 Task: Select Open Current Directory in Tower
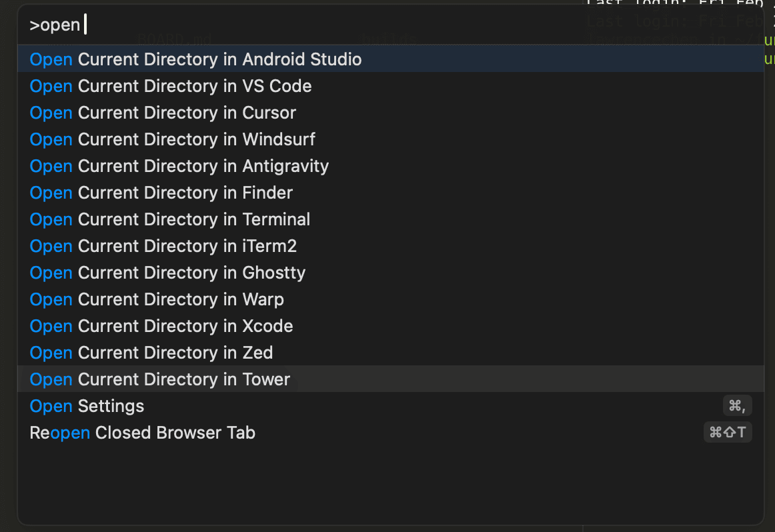(x=160, y=379)
